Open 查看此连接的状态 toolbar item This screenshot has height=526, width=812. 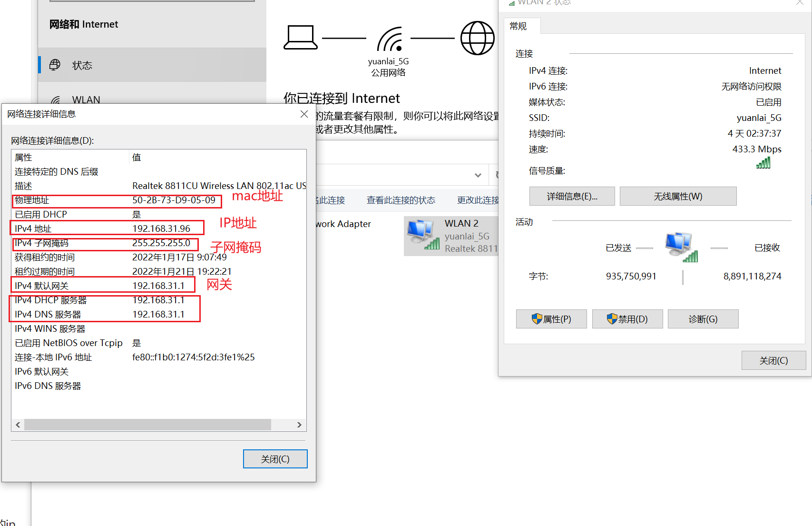pos(401,200)
